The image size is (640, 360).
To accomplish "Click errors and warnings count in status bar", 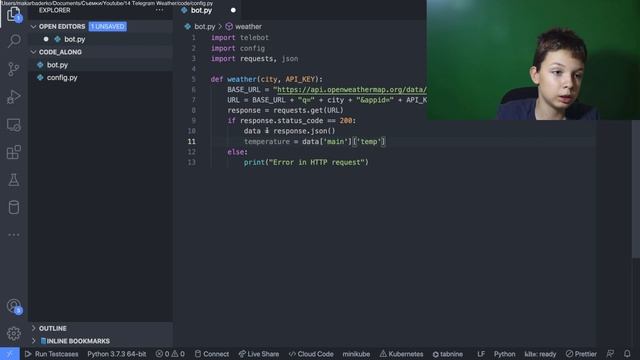I will [x=170, y=354].
